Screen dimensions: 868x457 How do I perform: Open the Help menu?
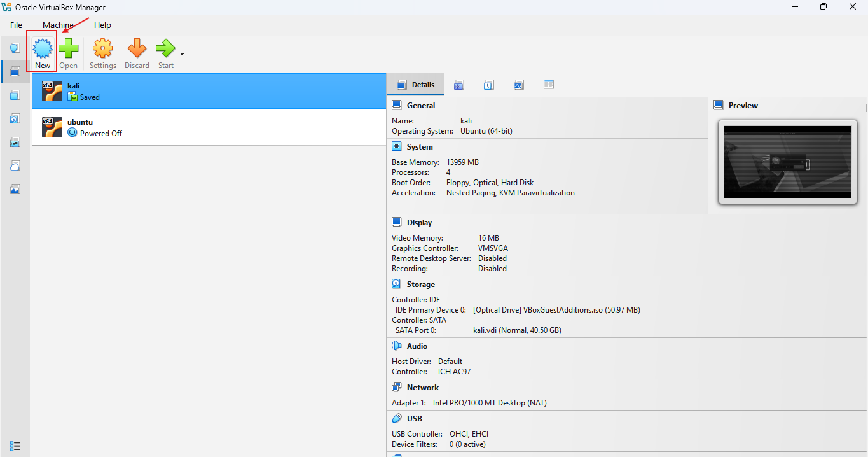click(102, 25)
